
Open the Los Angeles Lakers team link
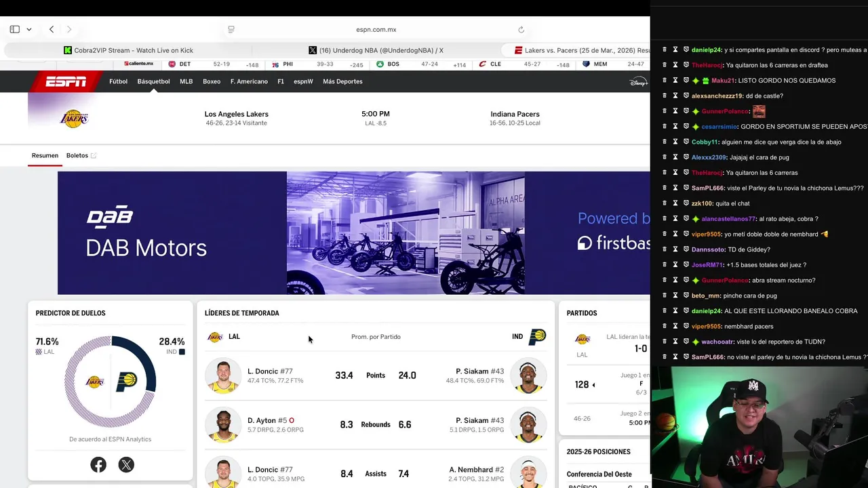(237, 114)
